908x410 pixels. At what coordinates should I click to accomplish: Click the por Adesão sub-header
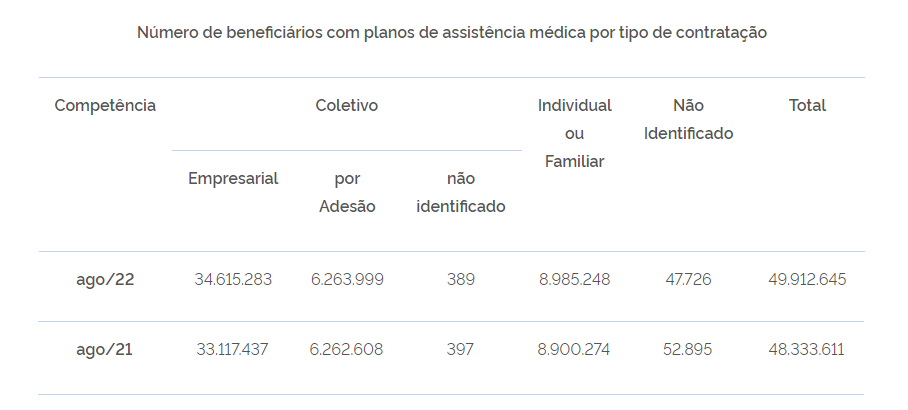[347, 192]
